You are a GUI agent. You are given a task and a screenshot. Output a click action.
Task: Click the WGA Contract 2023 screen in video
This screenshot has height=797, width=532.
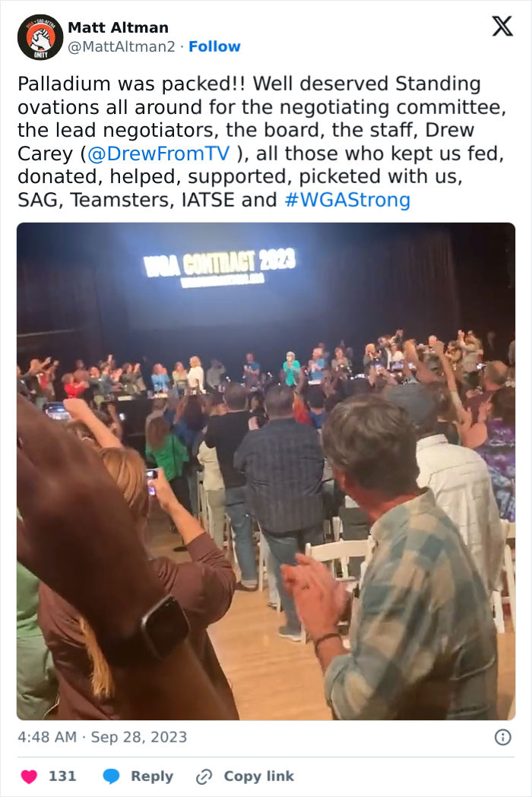point(220,268)
